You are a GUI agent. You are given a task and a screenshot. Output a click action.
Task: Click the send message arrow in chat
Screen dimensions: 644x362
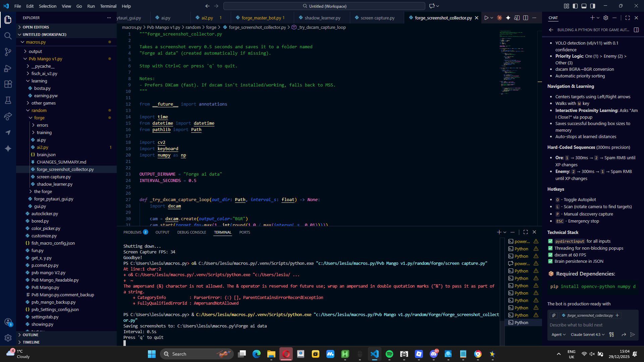coord(633,335)
